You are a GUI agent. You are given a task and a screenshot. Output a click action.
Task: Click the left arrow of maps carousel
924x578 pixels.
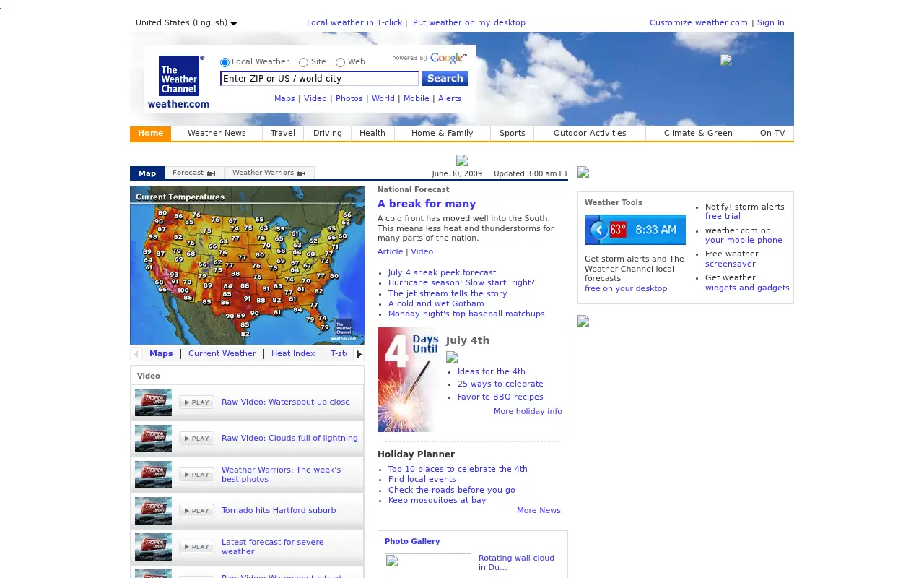(135, 354)
